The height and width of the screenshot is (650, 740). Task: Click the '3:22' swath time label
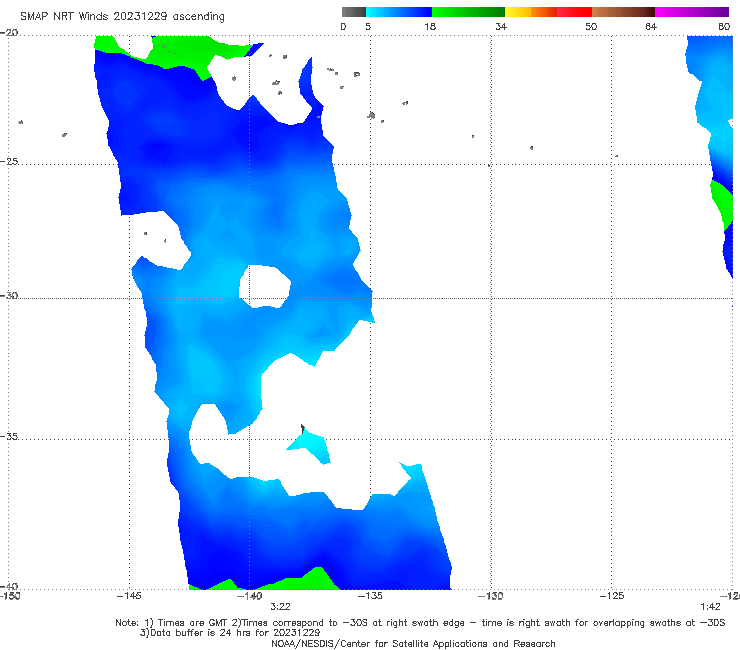click(x=280, y=607)
